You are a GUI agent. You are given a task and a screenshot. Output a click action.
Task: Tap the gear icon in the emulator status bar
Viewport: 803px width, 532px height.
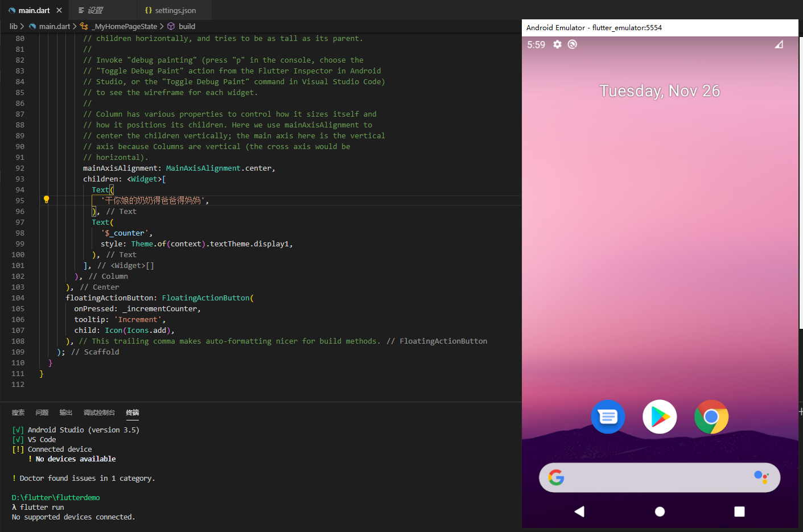(557, 44)
